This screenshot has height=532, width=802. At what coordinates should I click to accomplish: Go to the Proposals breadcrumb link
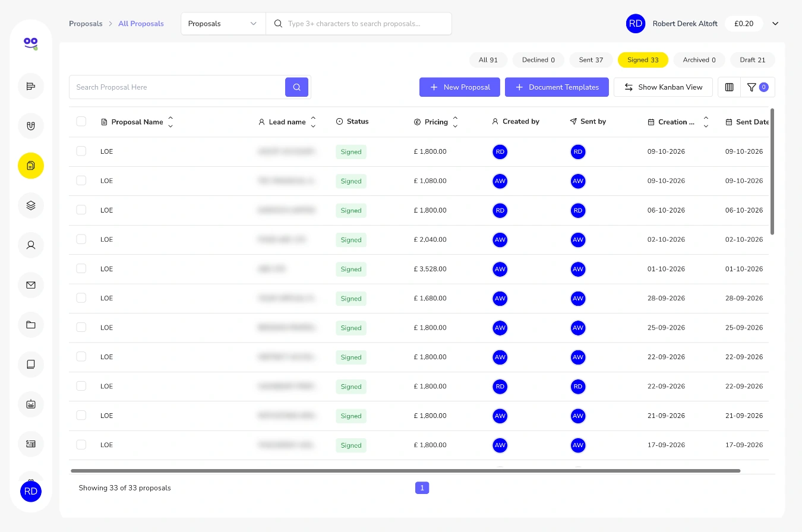click(x=85, y=24)
